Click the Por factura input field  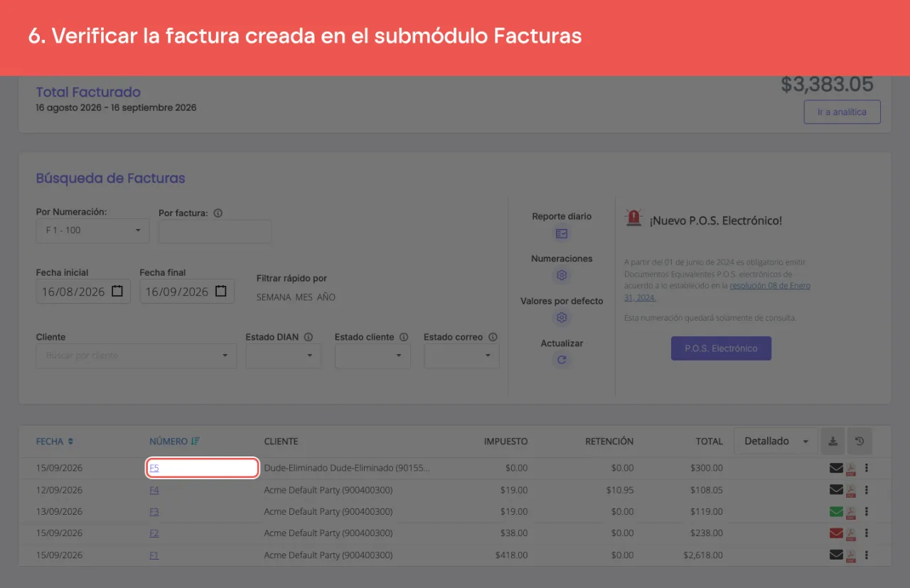pos(215,231)
